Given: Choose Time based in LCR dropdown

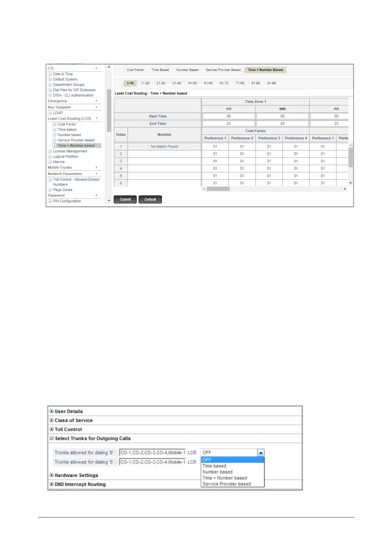Looking at the screenshot, I should pos(233,466).
